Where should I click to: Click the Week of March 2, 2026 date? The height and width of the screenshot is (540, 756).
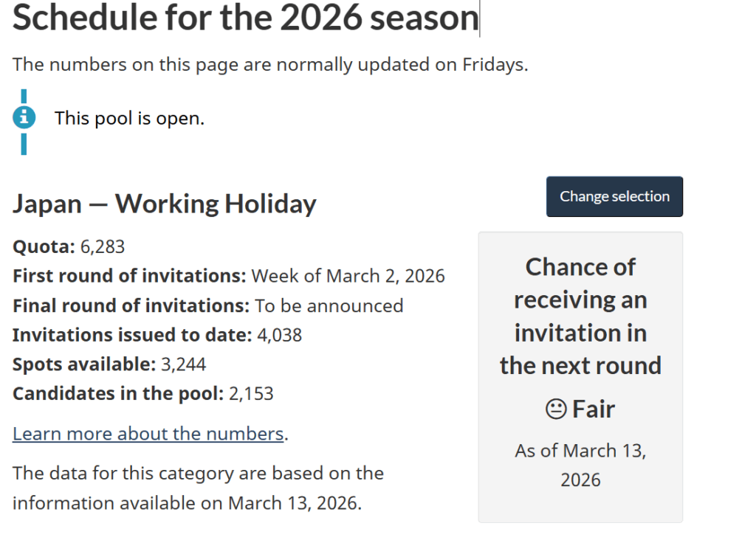point(348,277)
